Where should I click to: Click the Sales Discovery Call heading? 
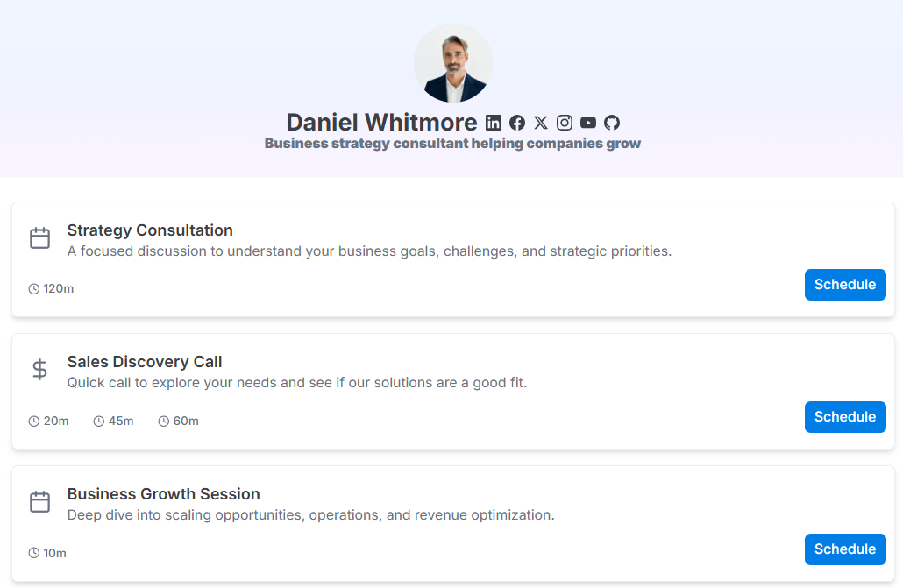click(x=145, y=362)
